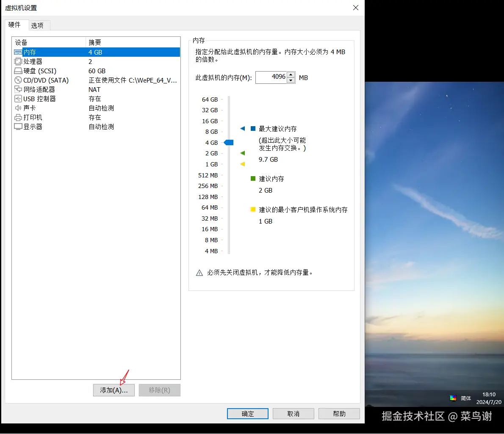Select the 声卡 row label
Image resolution: width=504 pixels, height=434 pixels.
(x=30, y=108)
